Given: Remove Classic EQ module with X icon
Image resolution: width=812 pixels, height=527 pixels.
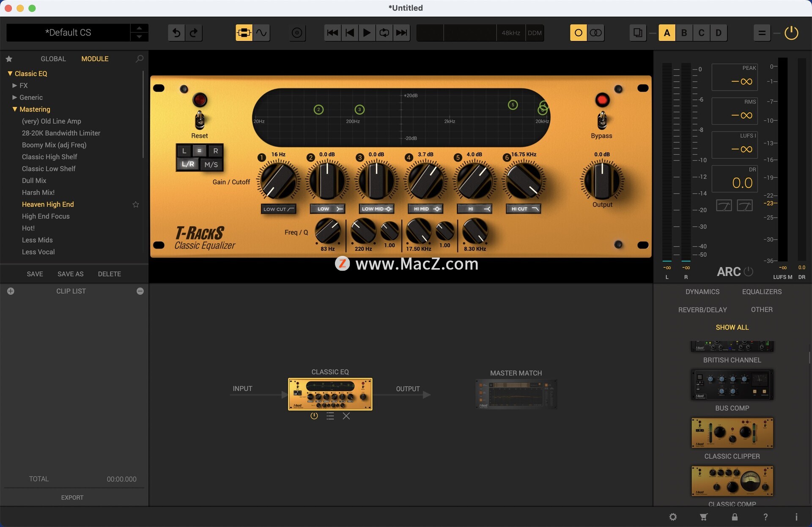Looking at the screenshot, I should click(x=346, y=416).
